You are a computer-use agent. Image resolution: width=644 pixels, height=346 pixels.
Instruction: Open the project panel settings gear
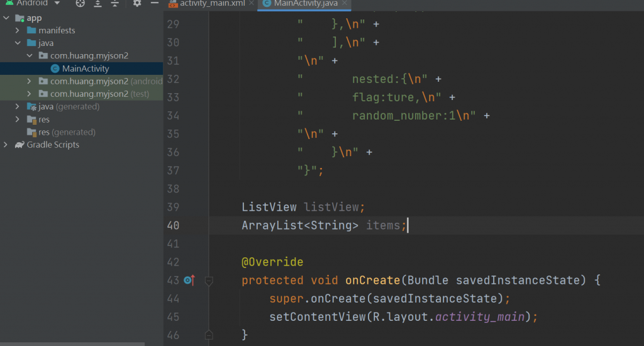click(136, 3)
